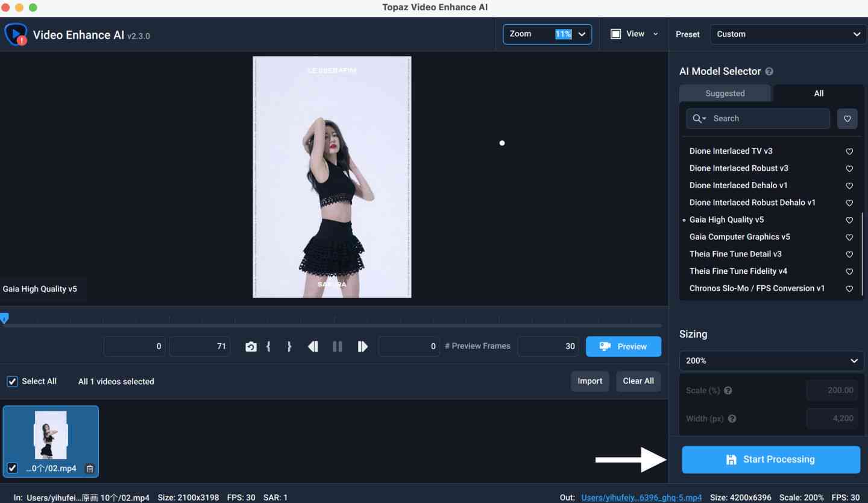
Task: Click Start Processing button
Action: tap(771, 460)
